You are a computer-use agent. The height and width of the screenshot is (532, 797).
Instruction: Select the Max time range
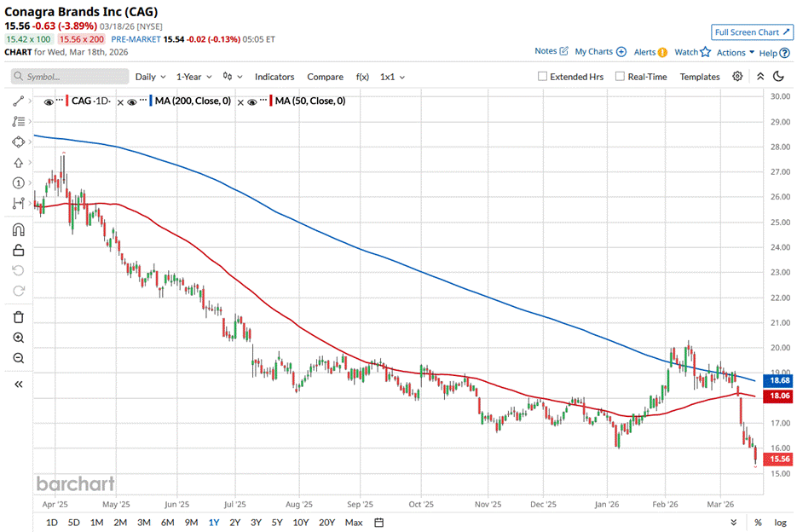(354, 523)
